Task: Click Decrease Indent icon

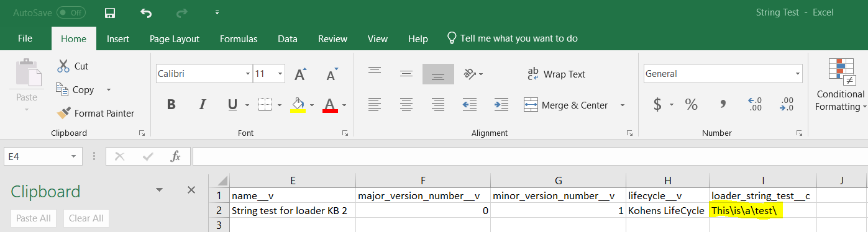Action: click(470, 105)
